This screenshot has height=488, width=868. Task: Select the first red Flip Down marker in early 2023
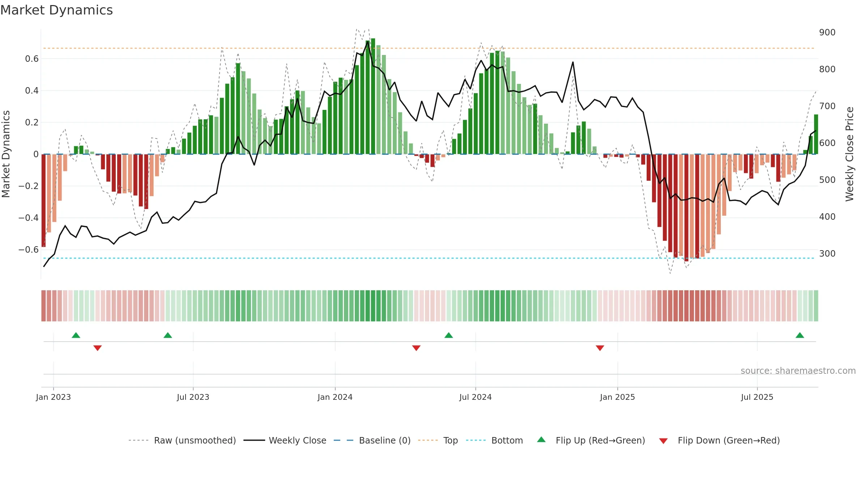(98, 348)
